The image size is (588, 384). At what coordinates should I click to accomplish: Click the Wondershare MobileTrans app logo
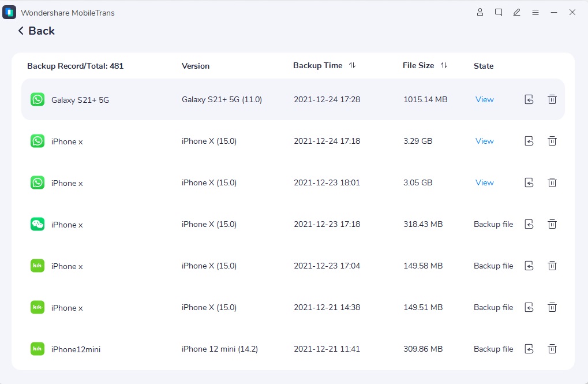click(9, 12)
